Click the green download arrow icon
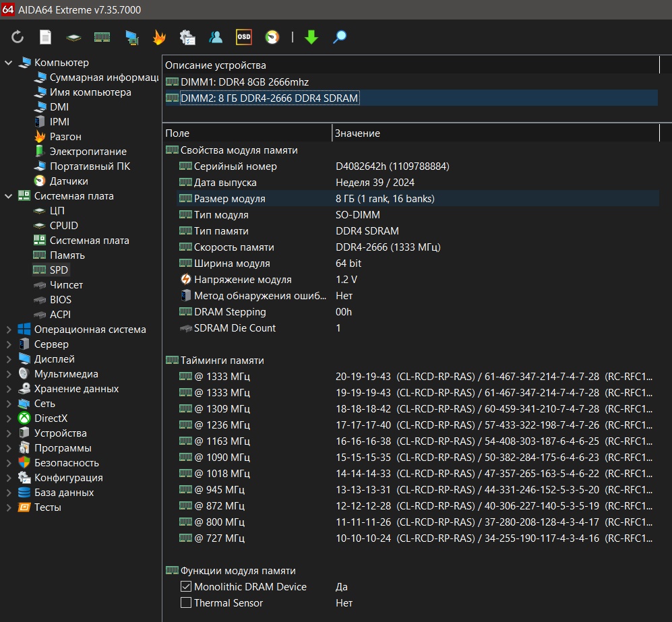 311,37
